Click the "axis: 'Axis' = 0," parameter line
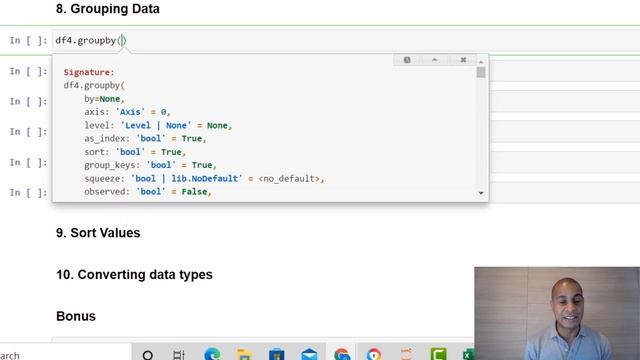 tap(127, 112)
